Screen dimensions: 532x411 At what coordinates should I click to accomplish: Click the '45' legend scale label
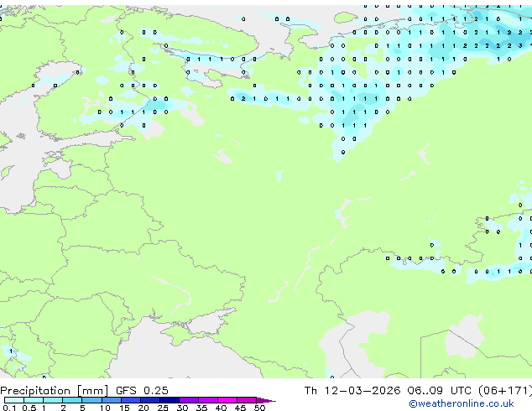240,408
